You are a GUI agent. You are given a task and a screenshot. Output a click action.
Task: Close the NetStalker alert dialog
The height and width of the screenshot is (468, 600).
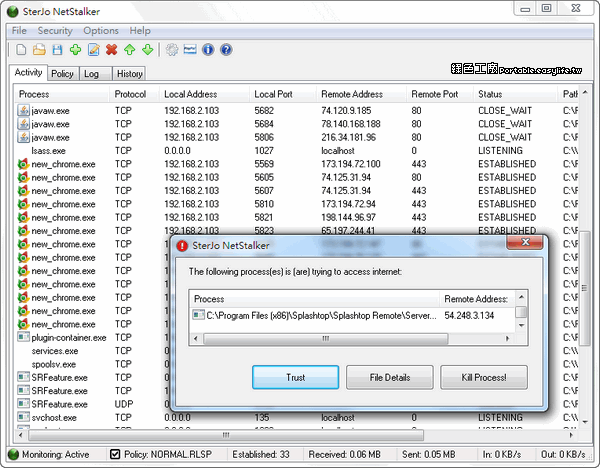coord(525,242)
